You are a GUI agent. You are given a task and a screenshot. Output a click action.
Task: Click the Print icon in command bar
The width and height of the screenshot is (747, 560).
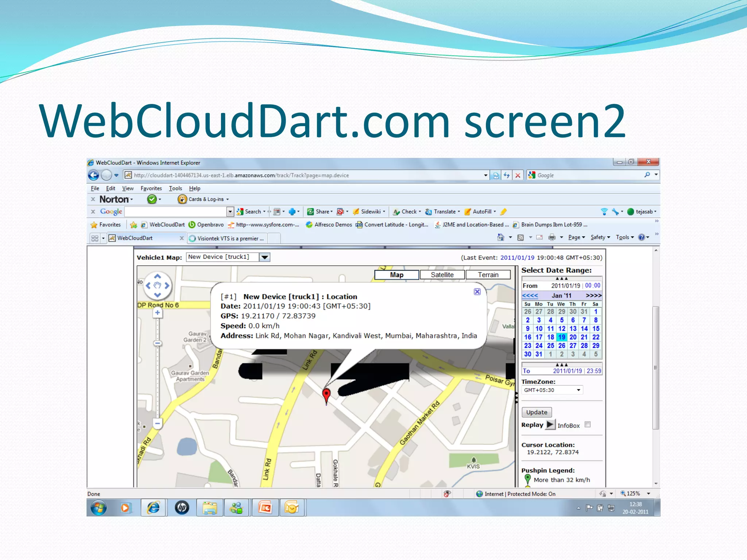point(552,237)
